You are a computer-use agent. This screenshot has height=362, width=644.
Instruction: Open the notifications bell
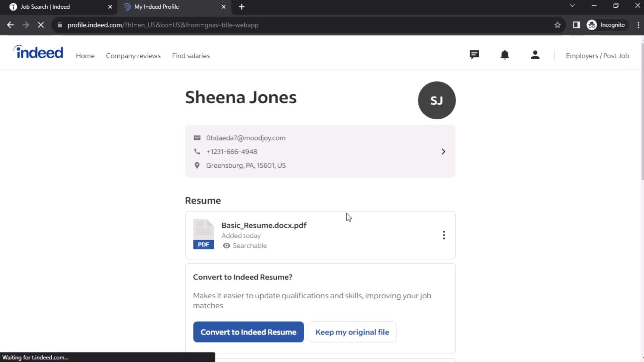pyautogui.click(x=505, y=55)
